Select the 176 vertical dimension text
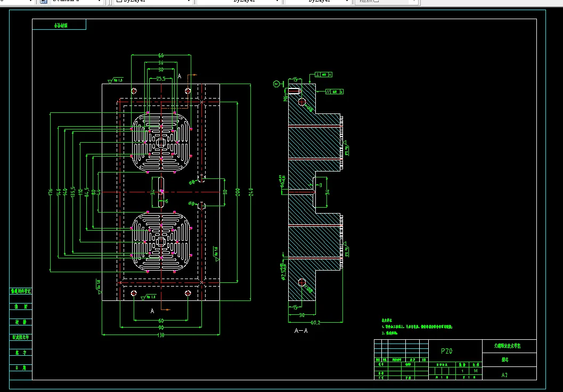This screenshot has width=563, height=392. click(x=50, y=192)
